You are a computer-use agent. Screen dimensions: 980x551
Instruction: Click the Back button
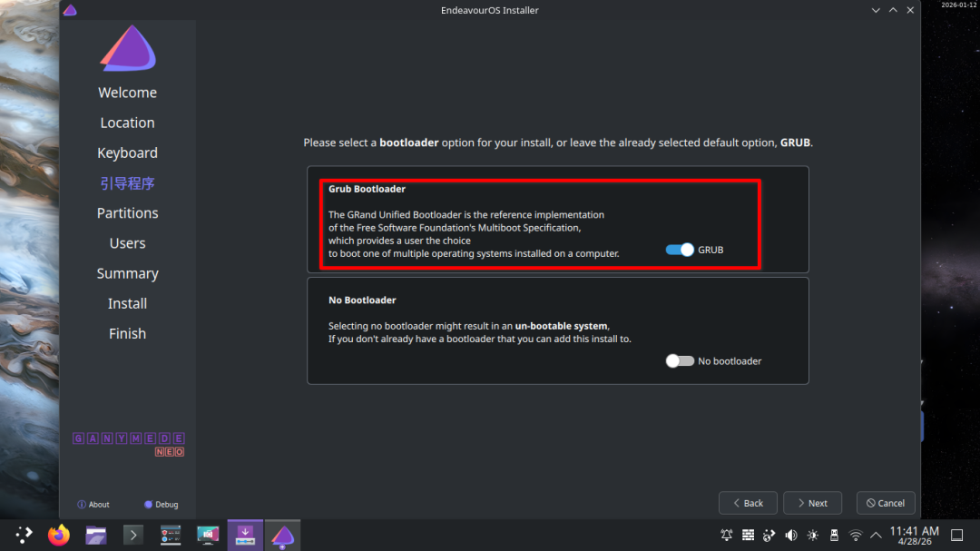(x=748, y=503)
